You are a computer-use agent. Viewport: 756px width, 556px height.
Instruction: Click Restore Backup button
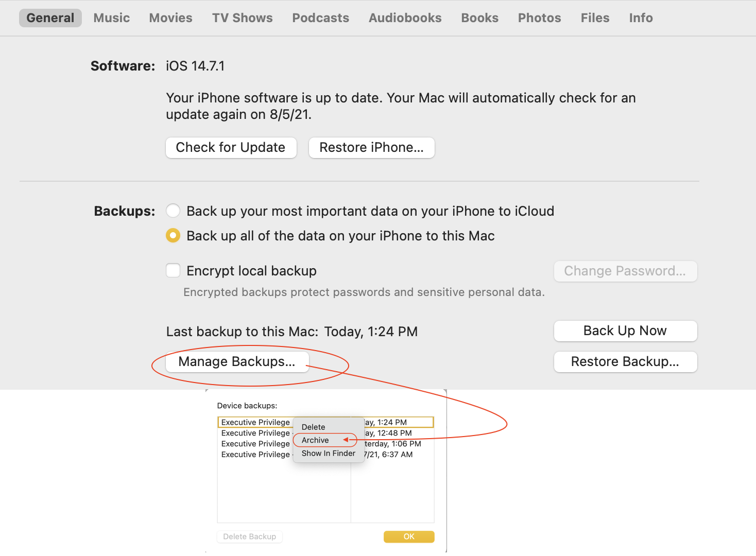[x=625, y=362]
